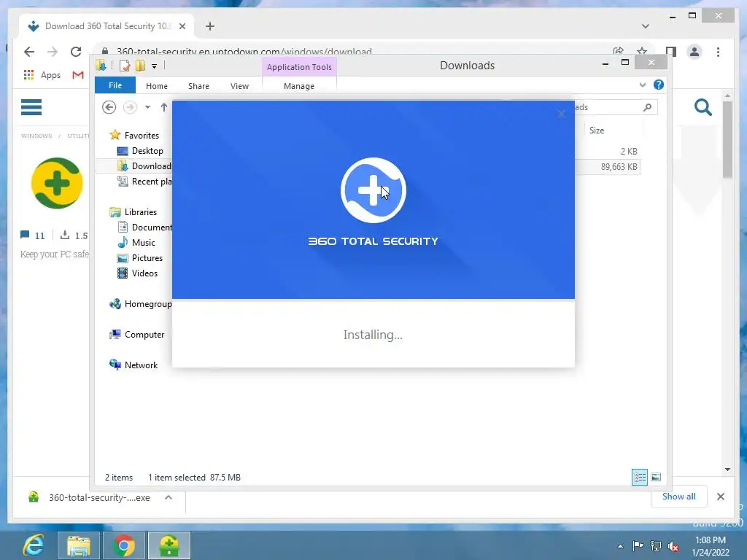747x560 pixels.
Task: Show hidden tray icons arrow
Action: 620,546
